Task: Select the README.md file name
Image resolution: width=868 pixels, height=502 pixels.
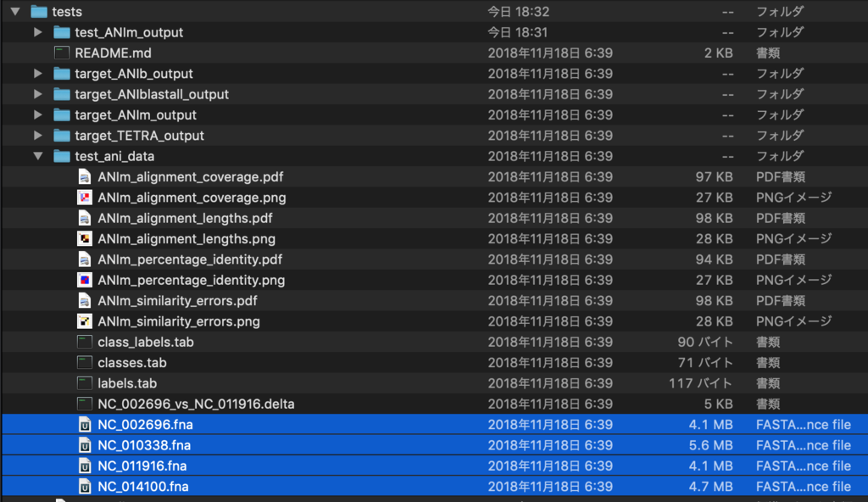Action: pyautogui.click(x=113, y=53)
